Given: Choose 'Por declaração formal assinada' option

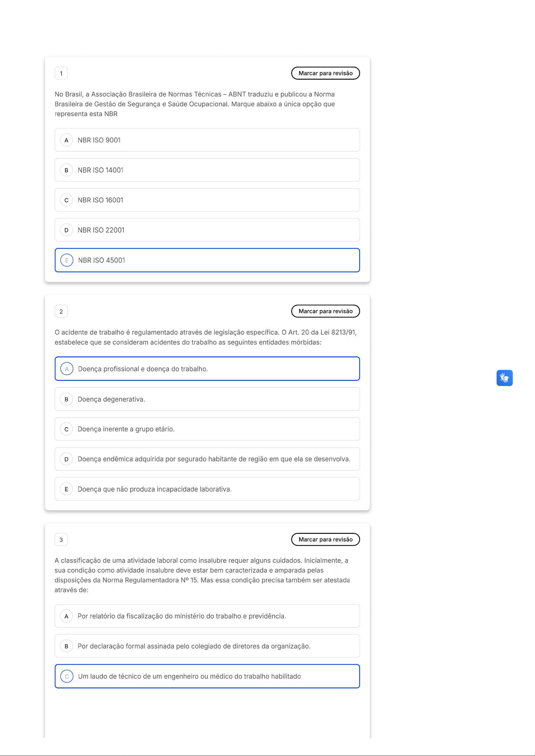Looking at the screenshot, I should coord(207,646).
